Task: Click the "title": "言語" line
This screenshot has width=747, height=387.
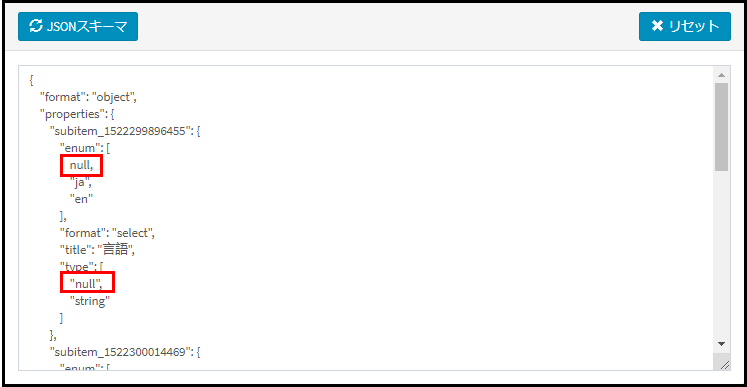Action: coord(99,250)
